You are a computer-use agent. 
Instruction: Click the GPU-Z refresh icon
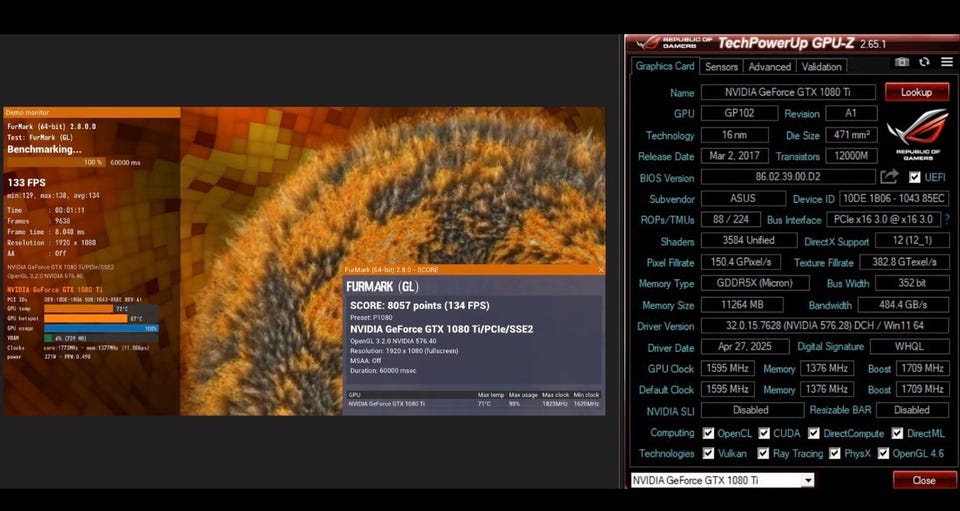pyautogui.click(x=924, y=62)
